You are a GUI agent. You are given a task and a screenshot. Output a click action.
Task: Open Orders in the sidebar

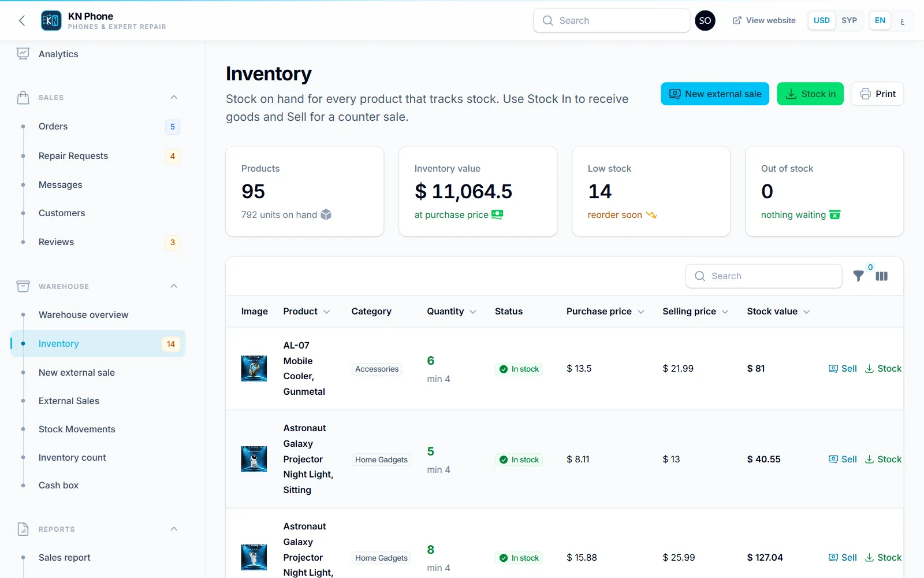click(x=98, y=127)
